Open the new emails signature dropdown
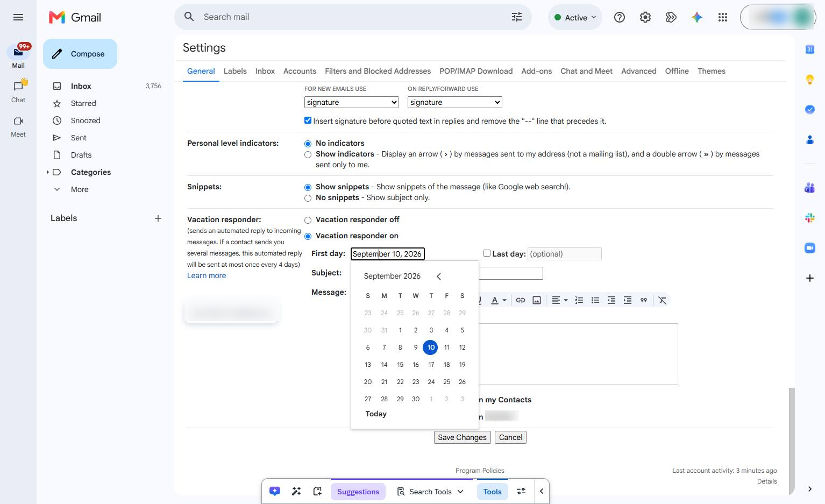 352,102
